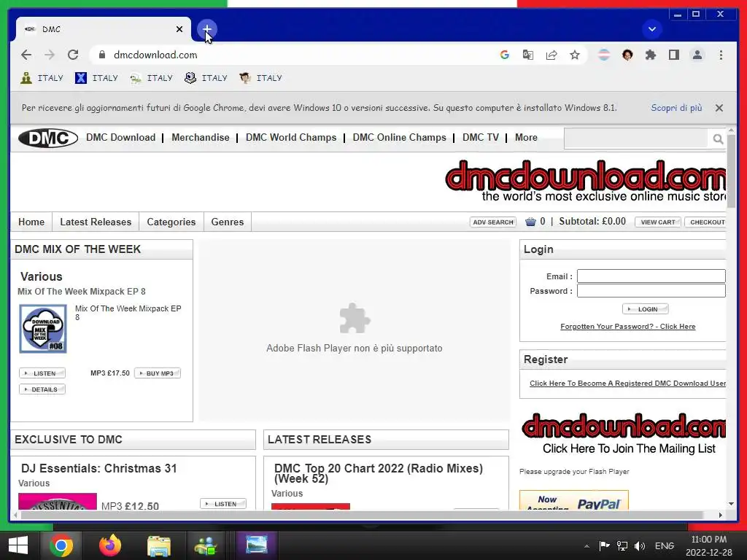747x560 pixels.
Task: Click the forward navigation arrow
Action: point(50,55)
